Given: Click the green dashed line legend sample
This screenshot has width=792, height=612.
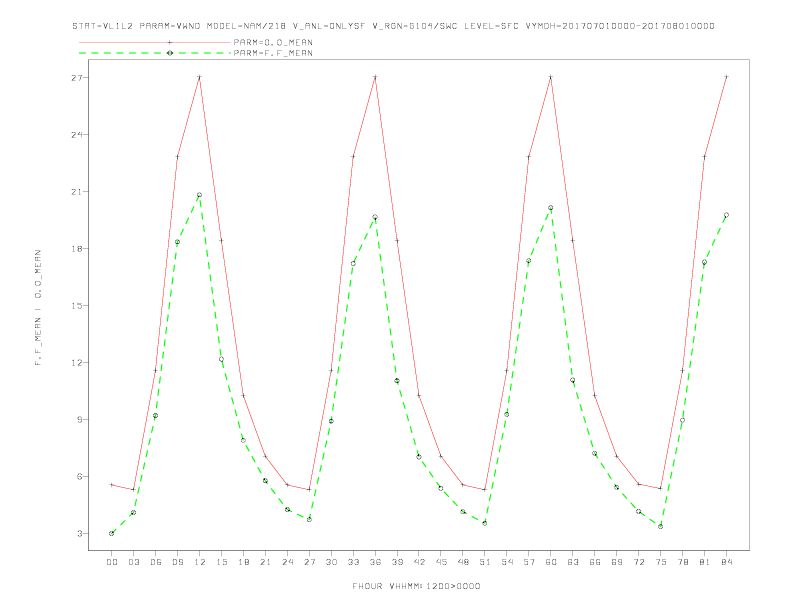Looking at the screenshot, I should (x=155, y=53).
